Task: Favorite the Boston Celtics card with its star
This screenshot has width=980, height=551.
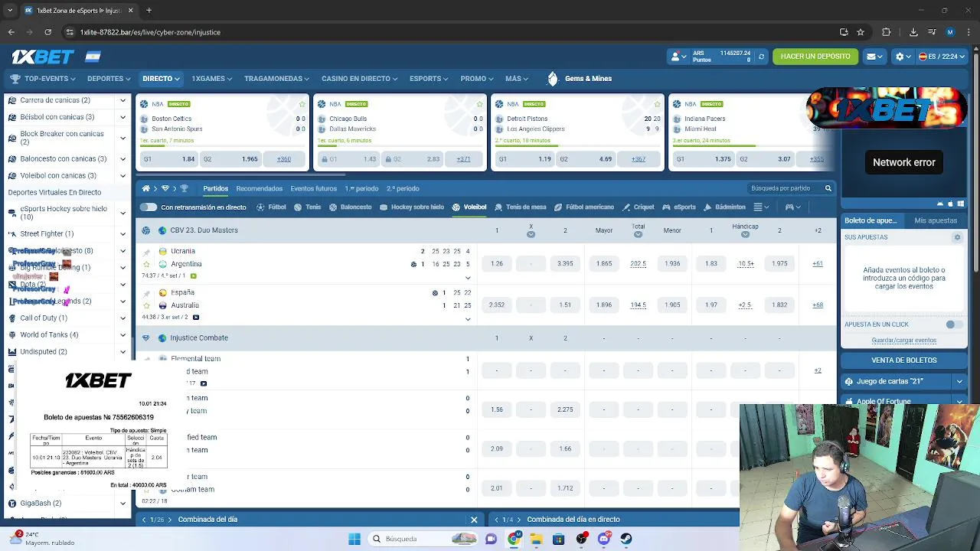Action: click(302, 104)
